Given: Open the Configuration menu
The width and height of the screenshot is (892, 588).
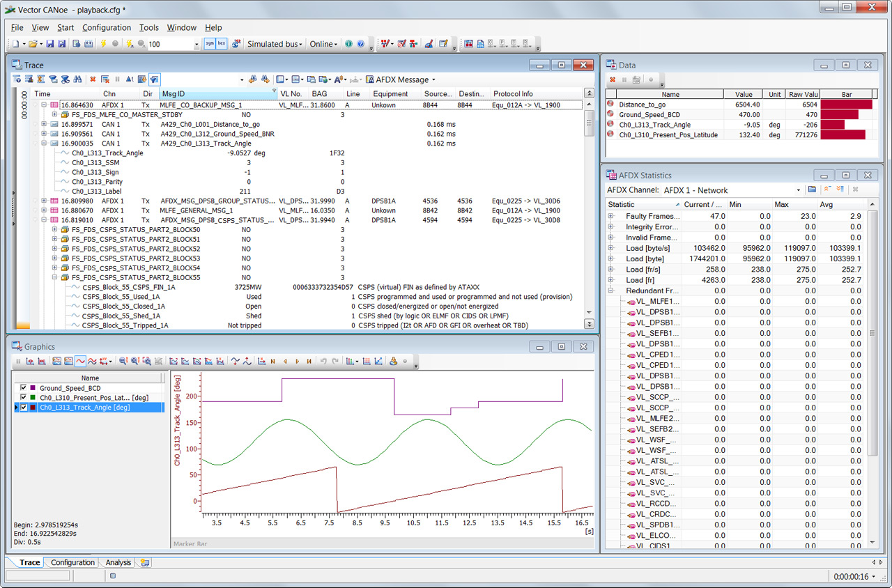Looking at the screenshot, I should pyautogui.click(x=106, y=28).
